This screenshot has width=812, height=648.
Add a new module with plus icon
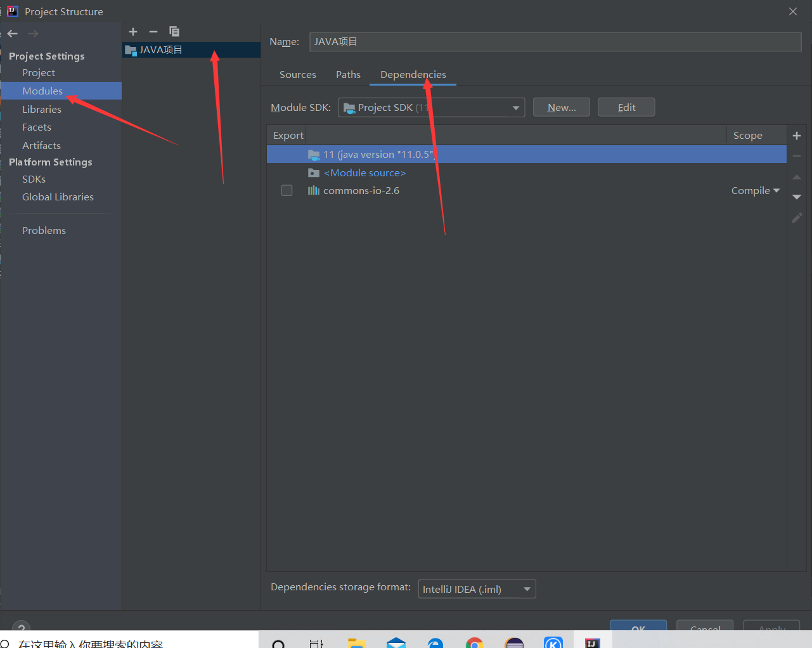click(133, 32)
